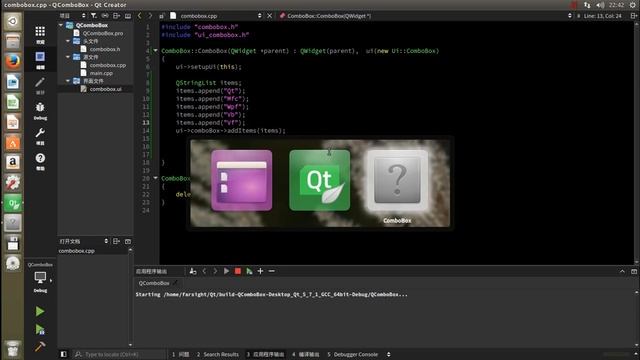Screen dimensions: 640x360
Task: Build the project with the hammer icon
Action: pyautogui.click(x=40, y=347)
